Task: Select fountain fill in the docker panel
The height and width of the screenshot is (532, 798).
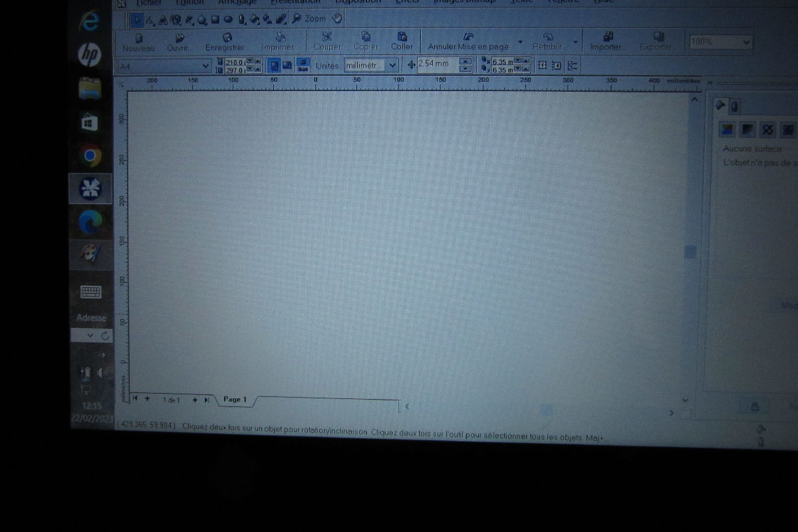Action: pos(748,129)
